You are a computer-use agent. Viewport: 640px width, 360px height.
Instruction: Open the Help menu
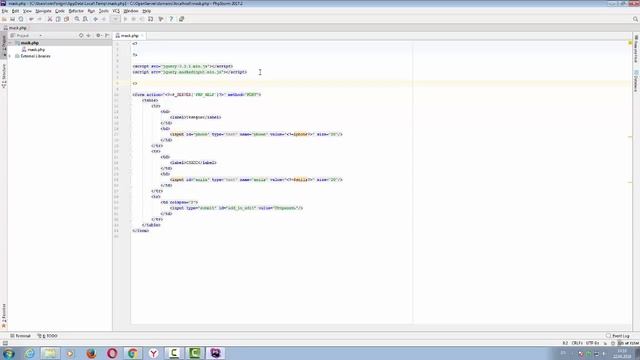pos(147,11)
